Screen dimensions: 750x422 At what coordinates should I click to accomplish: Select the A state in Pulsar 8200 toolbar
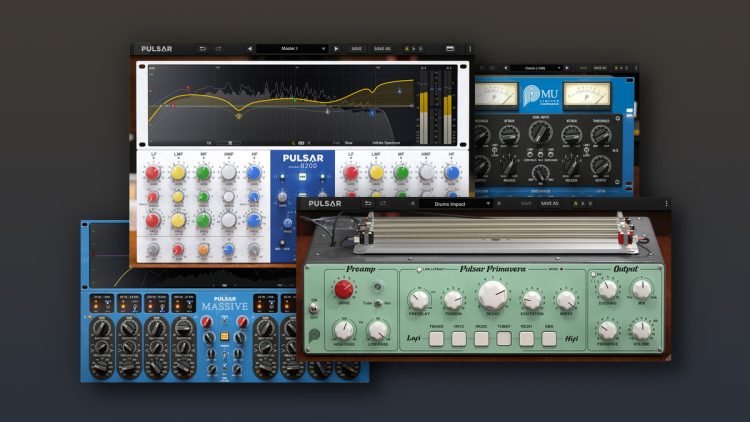pos(407,49)
